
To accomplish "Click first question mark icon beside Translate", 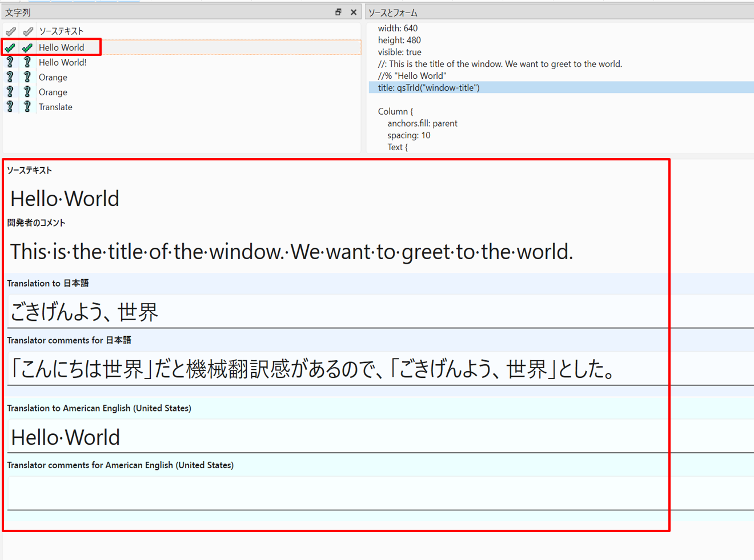I will click(10, 107).
